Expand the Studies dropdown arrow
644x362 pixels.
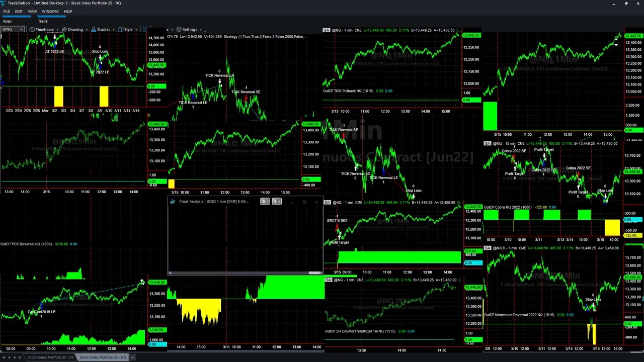pos(114,30)
